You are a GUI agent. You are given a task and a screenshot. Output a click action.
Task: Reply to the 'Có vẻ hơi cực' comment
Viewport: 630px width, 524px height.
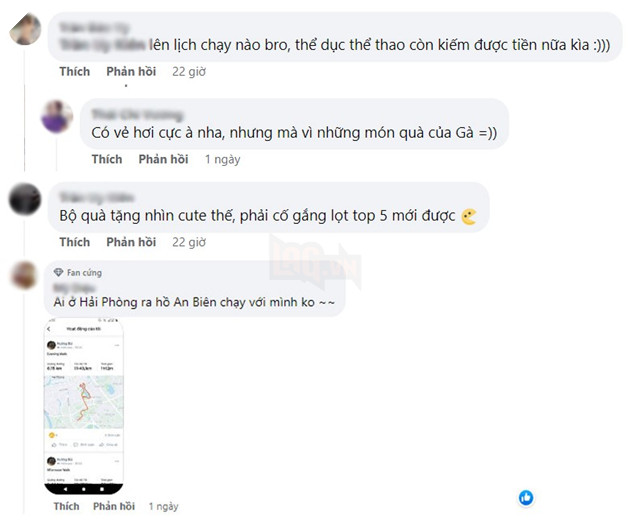pyautogui.click(x=163, y=159)
